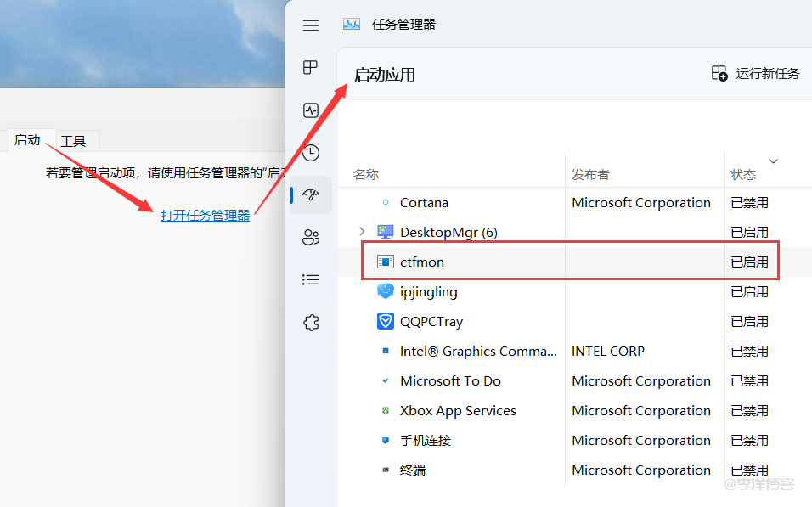Viewport: 812px width, 507px height.
Task: Open the Services puzzle icon
Action: [x=311, y=322]
